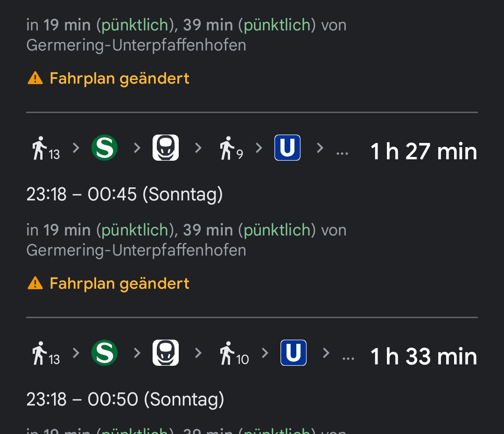Tap the 10-minute walking icon
This screenshot has width=504, height=434.
pyautogui.click(x=234, y=354)
